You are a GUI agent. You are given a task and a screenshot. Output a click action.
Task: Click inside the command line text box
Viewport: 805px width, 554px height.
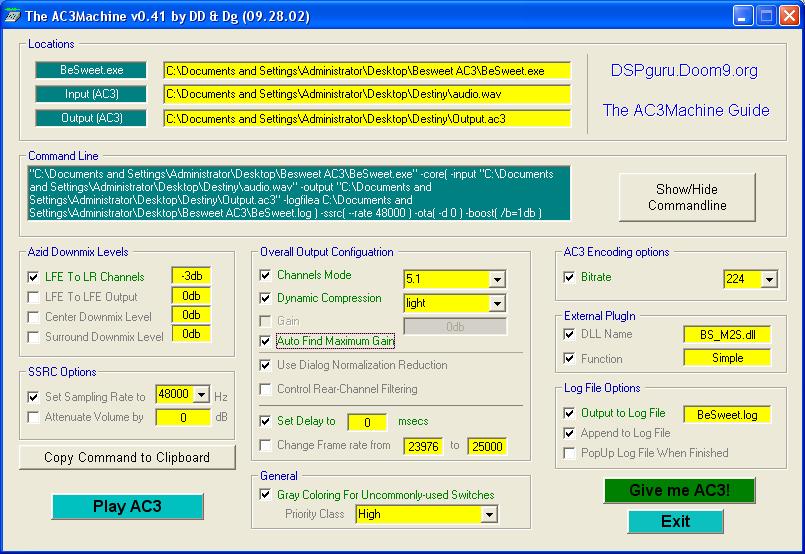point(299,193)
